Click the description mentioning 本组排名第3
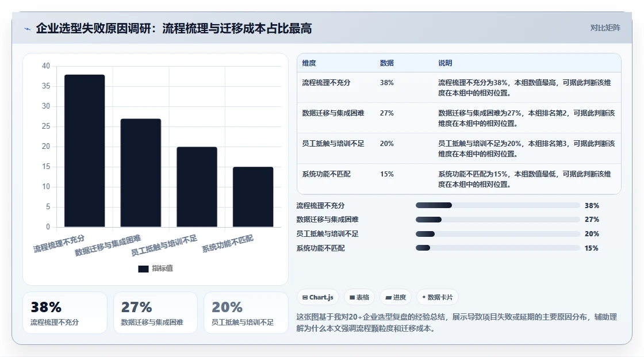 click(x=527, y=148)
